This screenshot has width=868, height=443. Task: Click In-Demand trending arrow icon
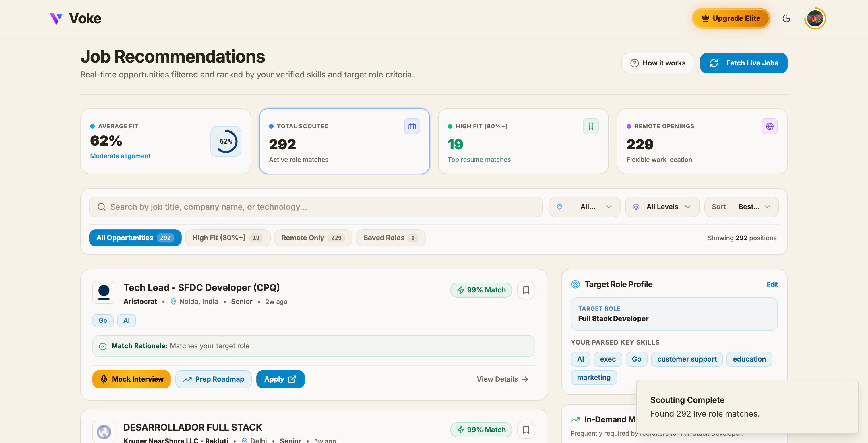point(576,419)
